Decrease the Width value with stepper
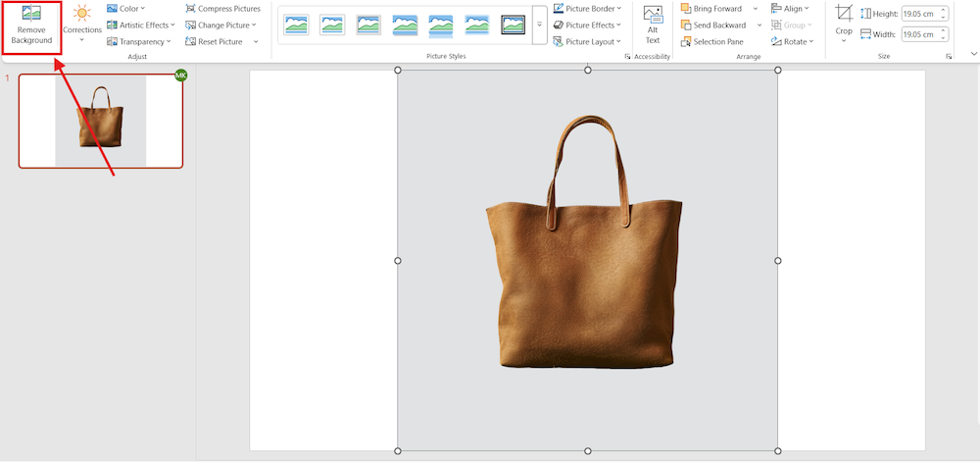Image resolution: width=980 pixels, height=462 pixels. [943, 37]
